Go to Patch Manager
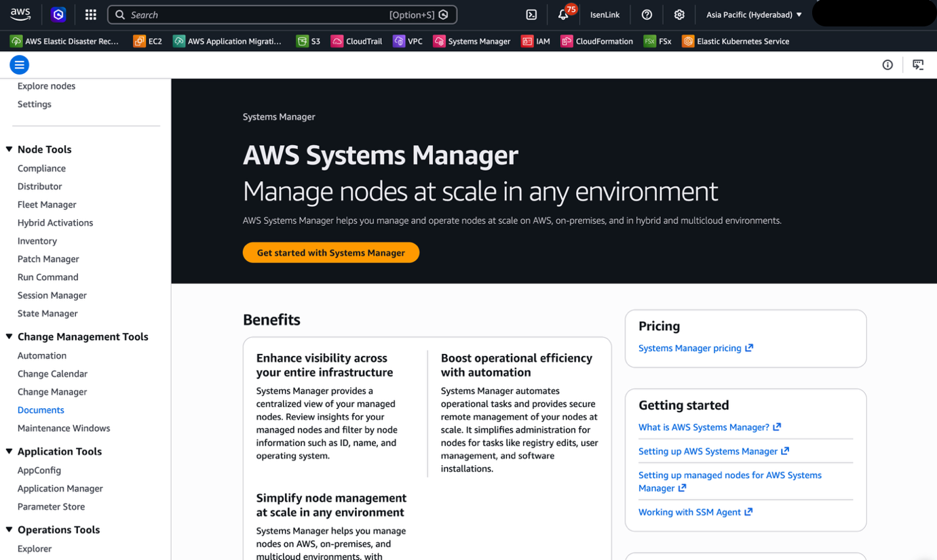937x560 pixels. click(x=48, y=259)
